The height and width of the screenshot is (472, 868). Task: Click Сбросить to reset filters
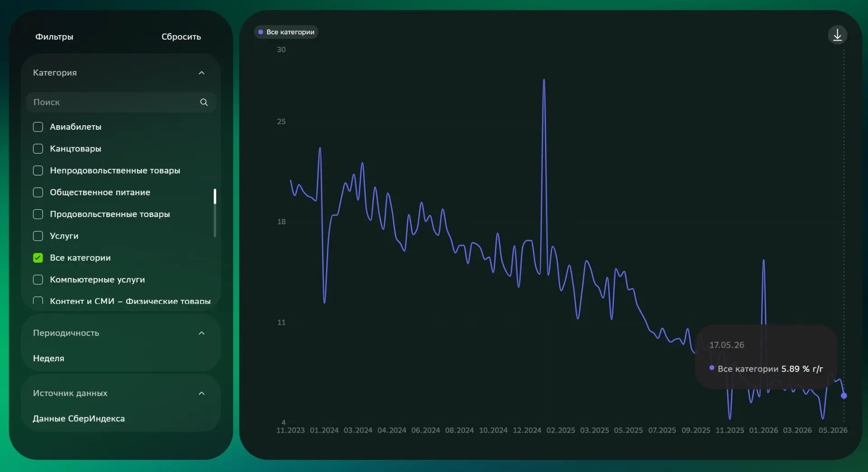pos(181,37)
